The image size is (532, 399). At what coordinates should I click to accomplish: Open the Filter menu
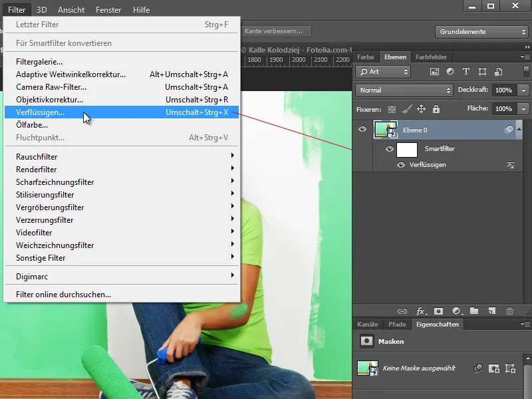click(x=17, y=10)
